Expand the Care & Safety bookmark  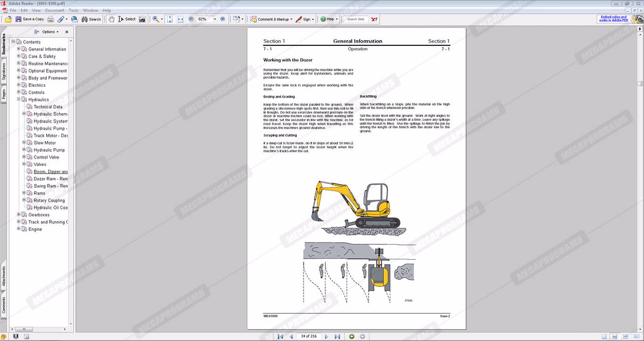pyautogui.click(x=19, y=56)
